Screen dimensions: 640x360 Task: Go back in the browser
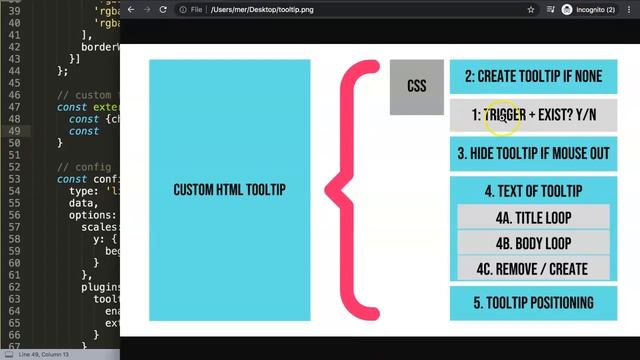[x=131, y=9]
